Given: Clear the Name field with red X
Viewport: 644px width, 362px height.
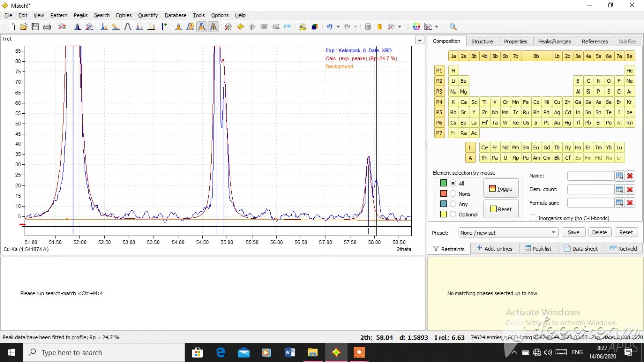Looking at the screenshot, I should pyautogui.click(x=630, y=176).
